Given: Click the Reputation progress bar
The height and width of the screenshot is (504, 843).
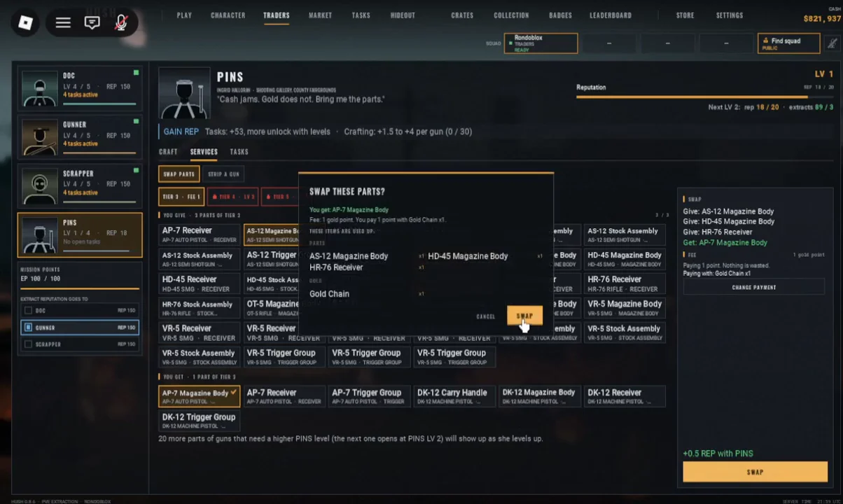Looking at the screenshot, I should 705,97.
